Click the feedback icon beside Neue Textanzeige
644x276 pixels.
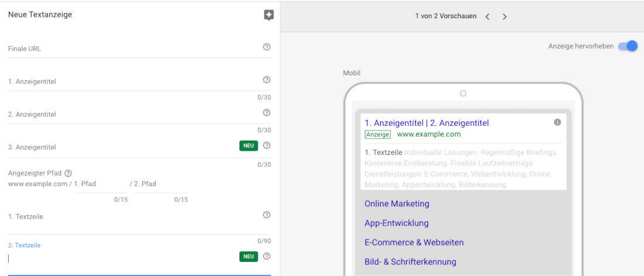click(269, 15)
